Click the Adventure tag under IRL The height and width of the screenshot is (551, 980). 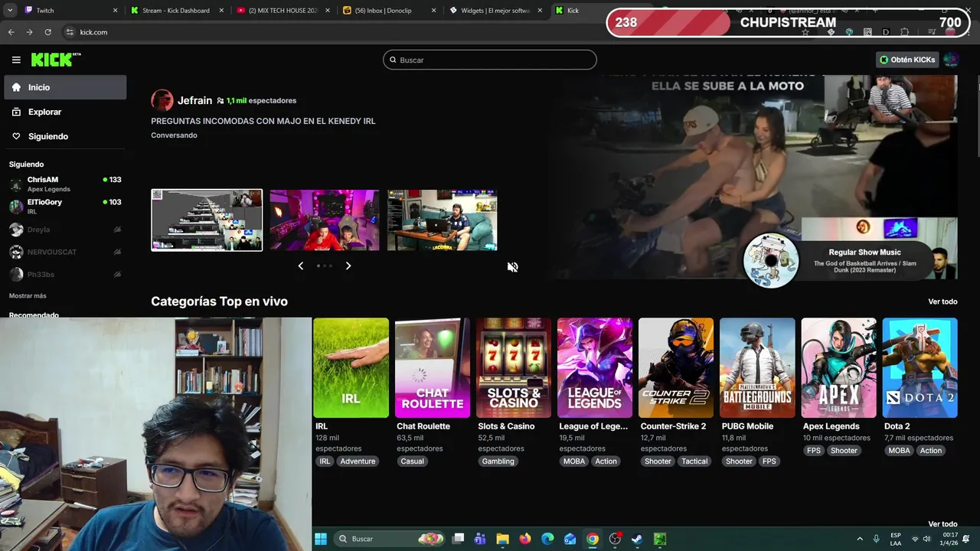coord(358,461)
